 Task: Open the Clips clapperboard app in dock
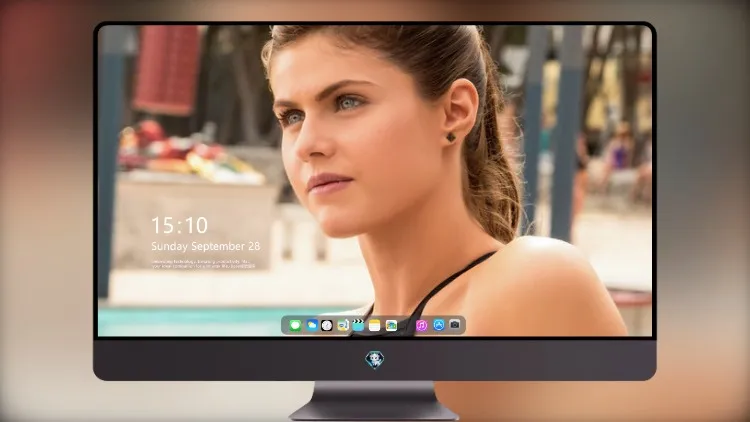[x=358, y=325]
